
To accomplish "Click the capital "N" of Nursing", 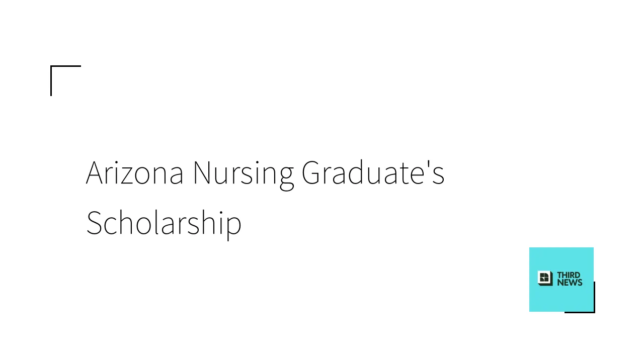I will pyautogui.click(x=202, y=173).
